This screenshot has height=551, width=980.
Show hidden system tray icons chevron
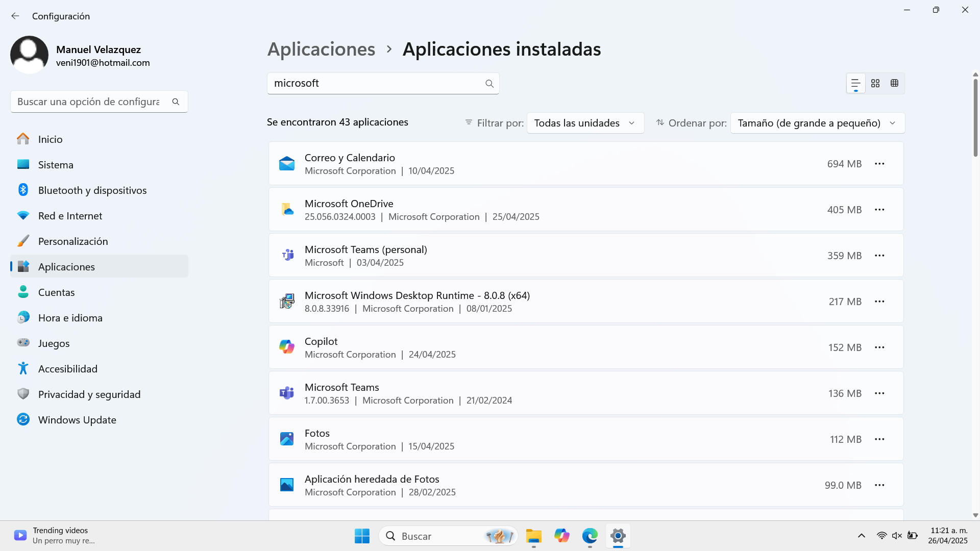coord(861,536)
